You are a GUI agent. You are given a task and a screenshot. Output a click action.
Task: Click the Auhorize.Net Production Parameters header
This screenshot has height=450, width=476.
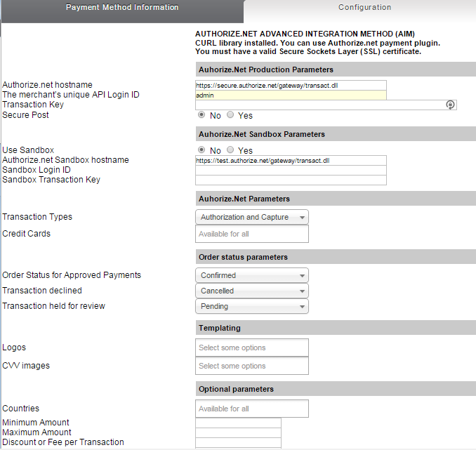[x=336, y=70]
